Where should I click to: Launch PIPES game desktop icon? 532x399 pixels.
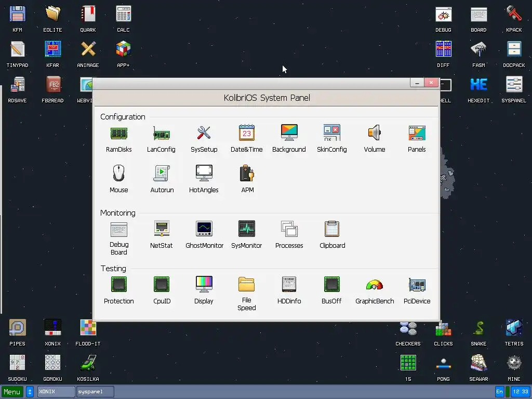tap(17, 328)
